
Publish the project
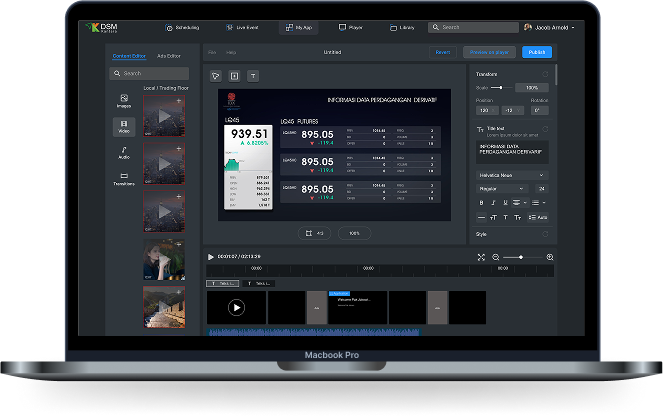537,52
